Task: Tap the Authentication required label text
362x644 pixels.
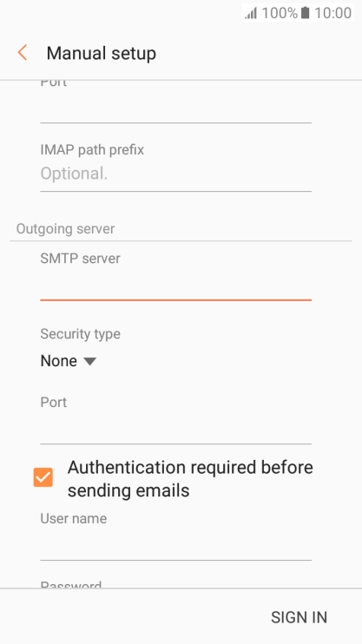Action: (x=190, y=479)
